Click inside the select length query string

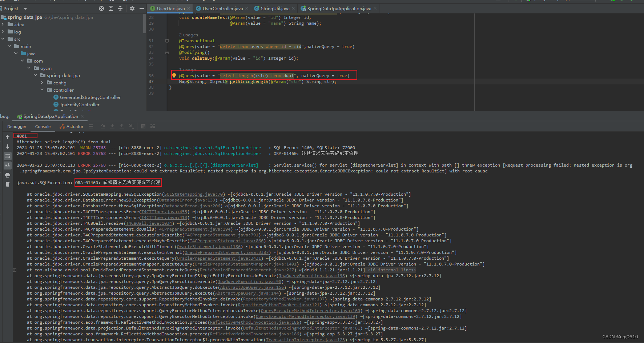point(257,76)
